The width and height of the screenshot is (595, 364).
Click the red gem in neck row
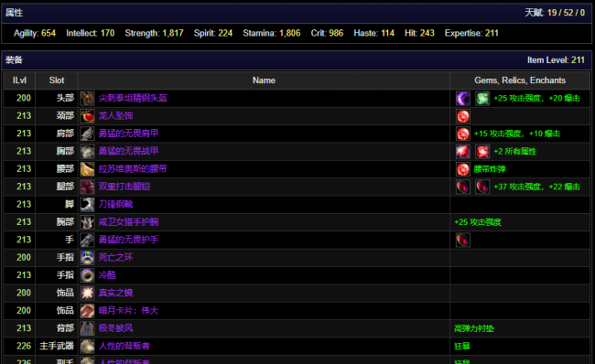[x=463, y=116]
